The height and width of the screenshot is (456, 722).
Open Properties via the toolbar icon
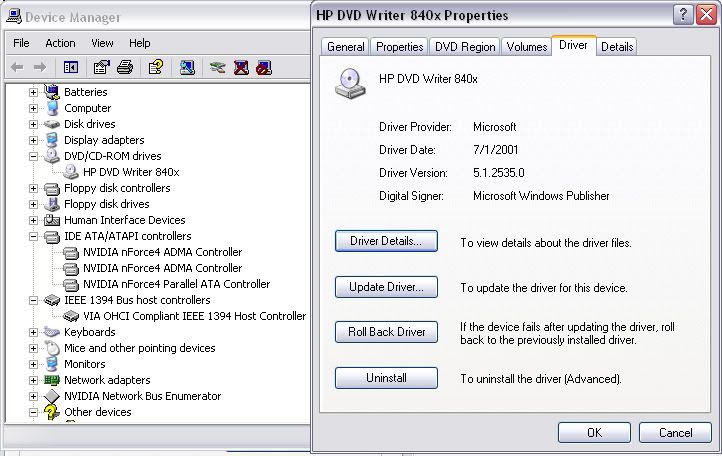pos(101,68)
